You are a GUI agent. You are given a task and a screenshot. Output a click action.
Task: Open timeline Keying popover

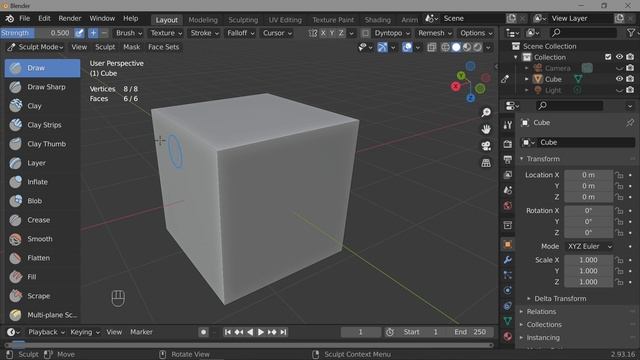tap(85, 332)
